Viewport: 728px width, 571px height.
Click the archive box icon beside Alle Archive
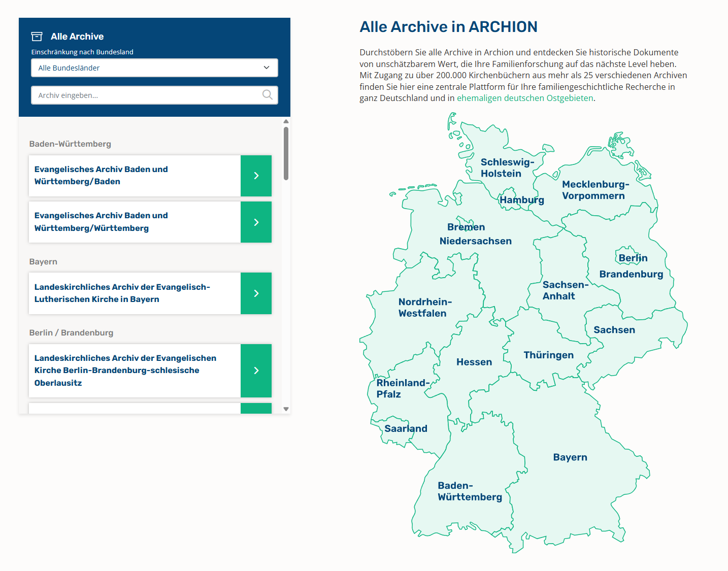[x=37, y=37]
